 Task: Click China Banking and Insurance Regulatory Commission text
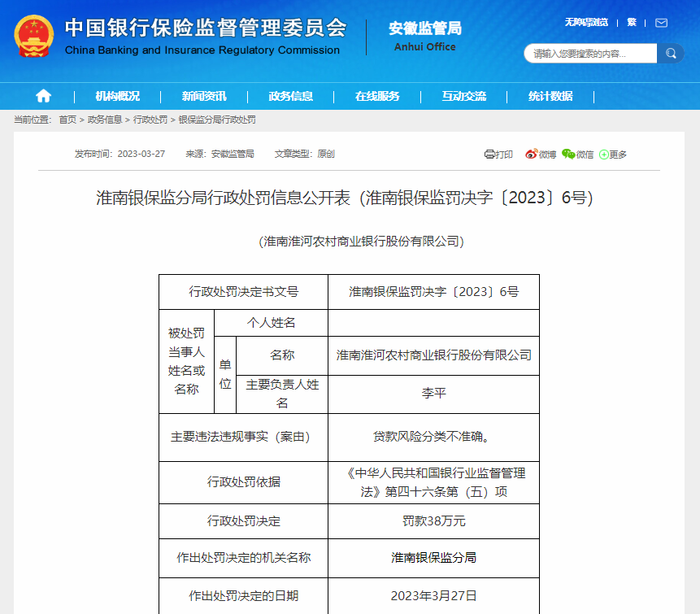click(202, 50)
